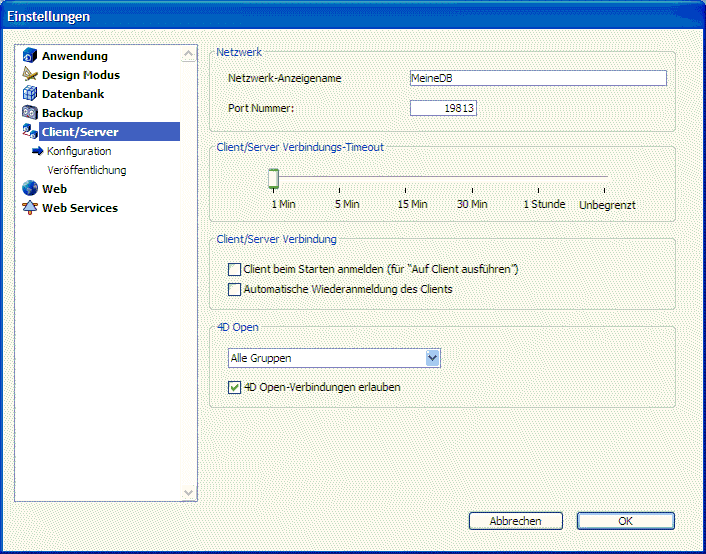Click the blue arrow beside Konfiguration
Image resolution: width=706 pixels, height=554 pixels.
38,151
